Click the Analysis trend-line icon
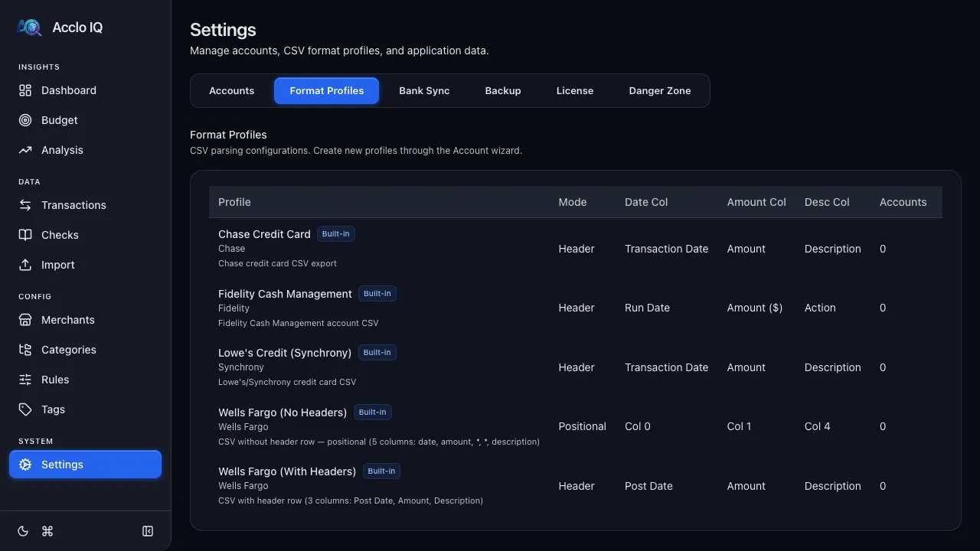Image resolution: width=980 pixels, height=551 pixels. (25, 150)
